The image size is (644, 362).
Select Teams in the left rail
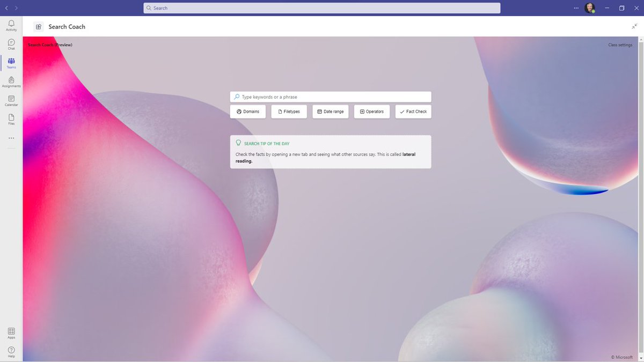pos(11,63)
